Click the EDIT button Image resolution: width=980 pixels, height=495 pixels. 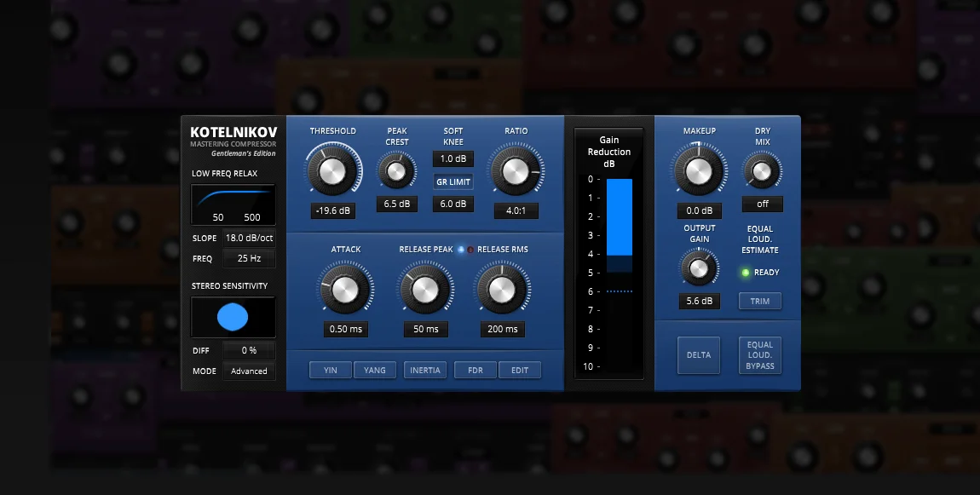(x=520, y=370)
